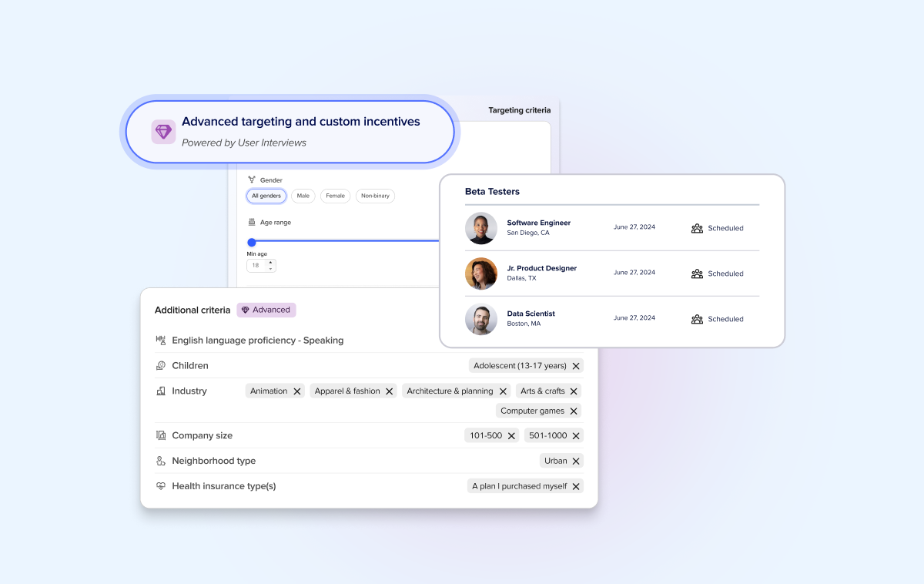
Task: Click Advanced targeting and custom incentives banner
Action: tap(290, 132)
